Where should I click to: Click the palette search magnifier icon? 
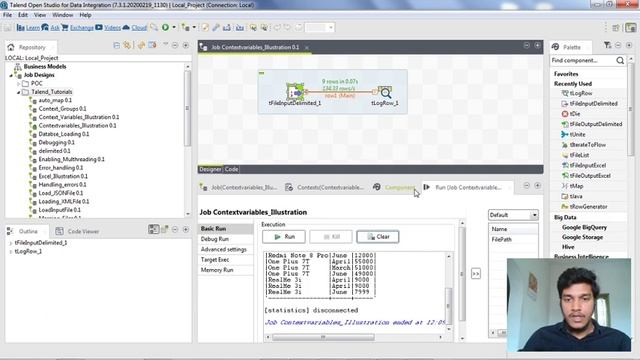(x=620, y=60)
